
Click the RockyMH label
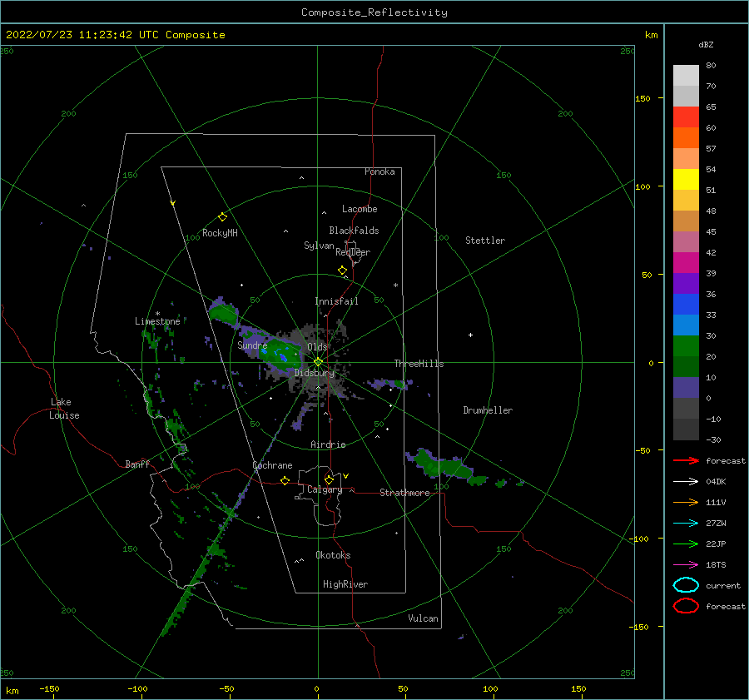pos(220,233)
